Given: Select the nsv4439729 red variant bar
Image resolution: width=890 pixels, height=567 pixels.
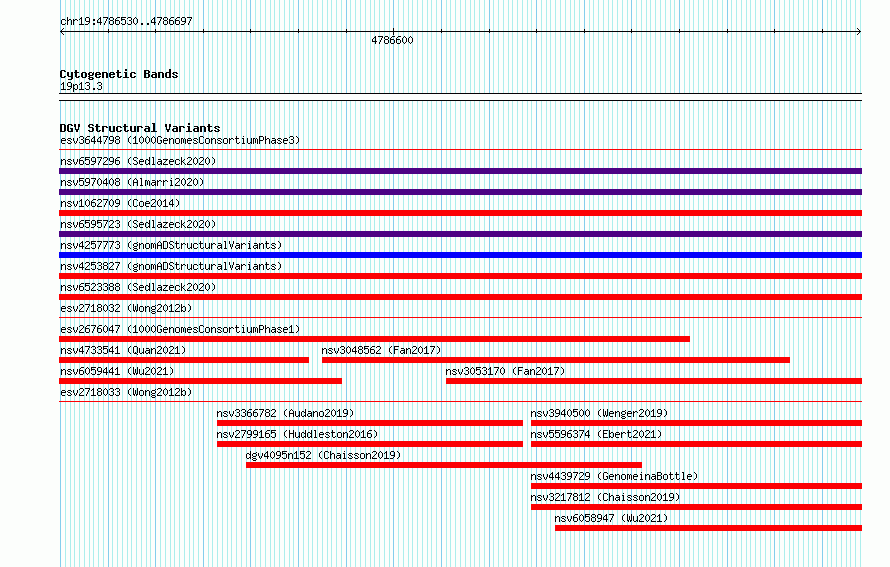Looking at the screenshot, I should 696,486.
